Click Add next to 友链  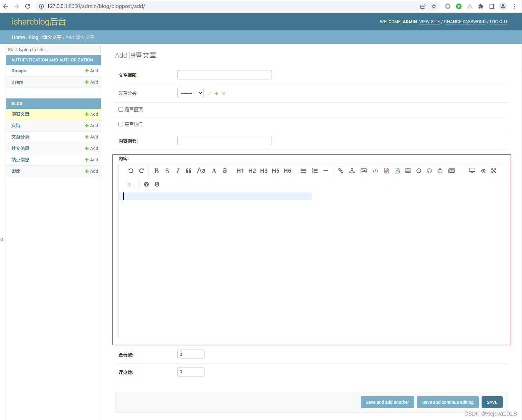[x=92, y=126]
